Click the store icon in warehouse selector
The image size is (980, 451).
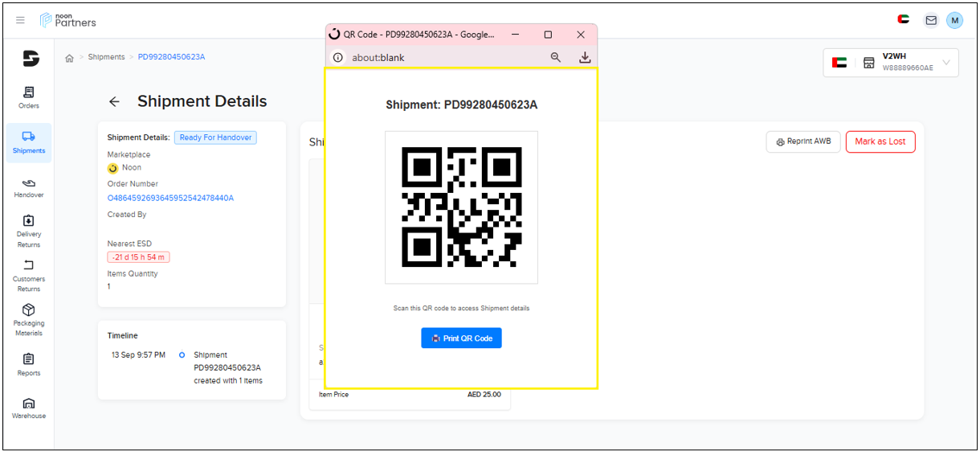click(x=868, y=63)
